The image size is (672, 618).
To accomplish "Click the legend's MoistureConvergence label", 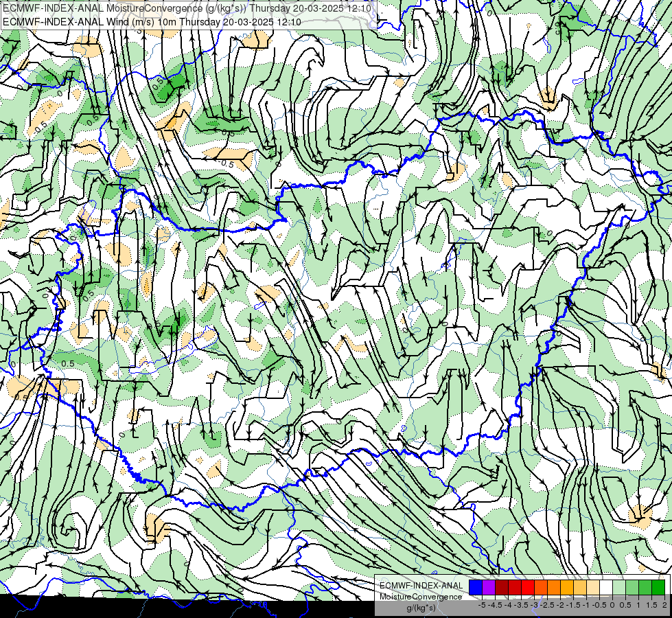I will [x=421, y=597].
